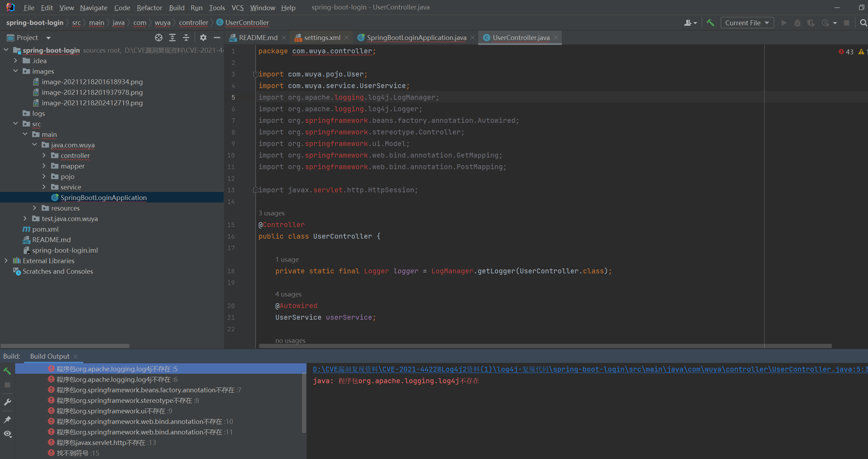
Task: Open the user account avatar menu
Action: click(690, 23)
